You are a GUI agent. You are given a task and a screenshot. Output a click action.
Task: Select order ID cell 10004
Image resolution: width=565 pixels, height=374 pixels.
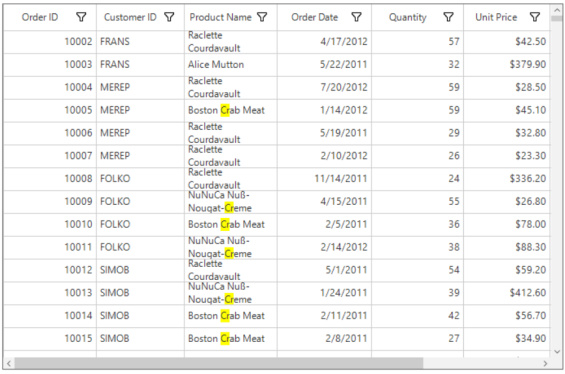point(50,88)
